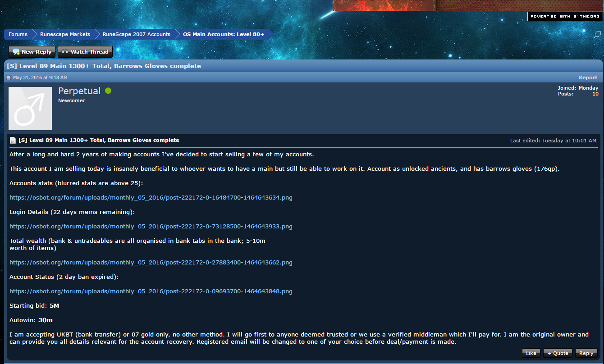
Task: Open the Forums breadcrumb
Action: pyautogui.click(x=18, y=34)
